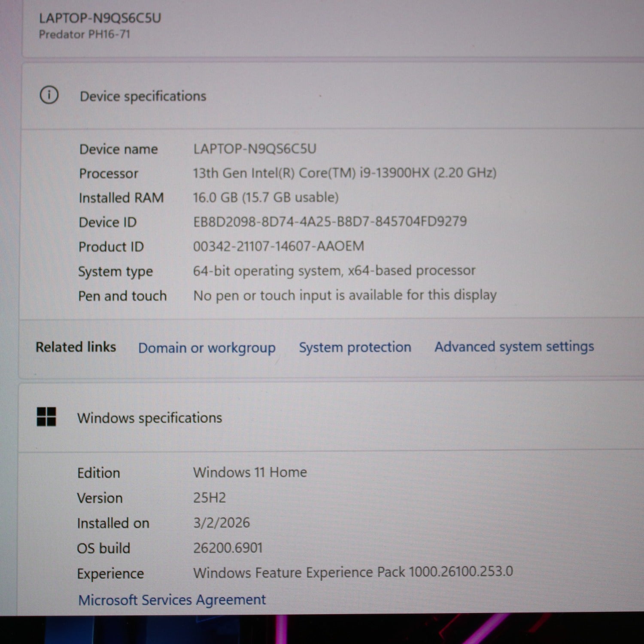This screenshot has height=644, width=644.
Task: Click the Pen and touch value text
Action: 345,295
